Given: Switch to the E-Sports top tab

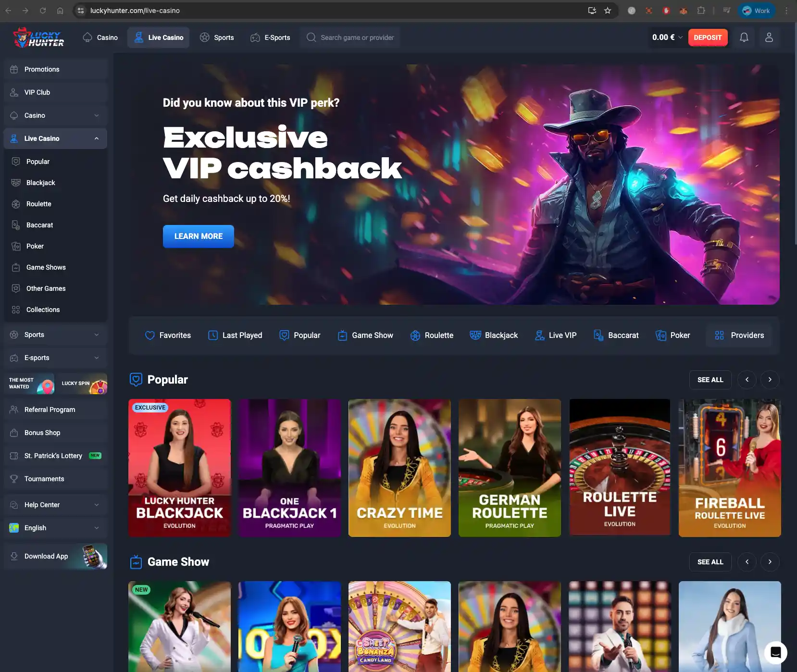Looking at the screenshot, I should [x=270, y=37].
